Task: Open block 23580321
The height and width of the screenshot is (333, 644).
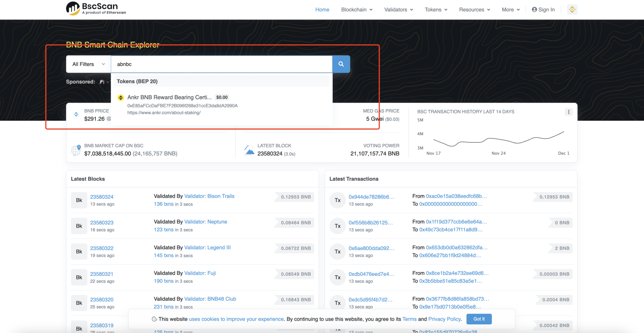Action: click(x=102, y=274)
